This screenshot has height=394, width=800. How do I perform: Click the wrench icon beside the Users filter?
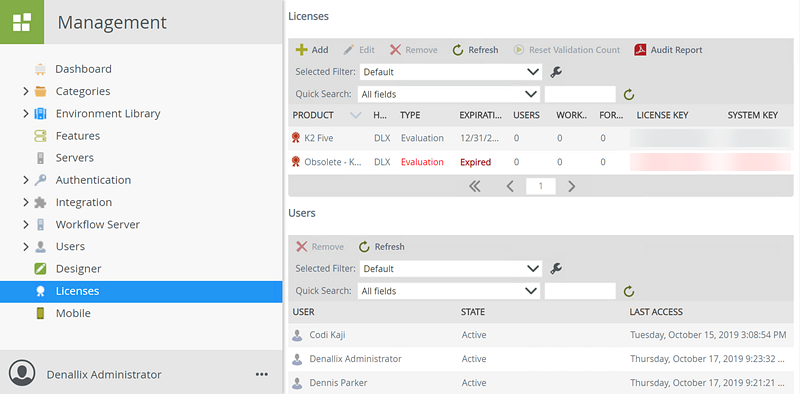556,269
